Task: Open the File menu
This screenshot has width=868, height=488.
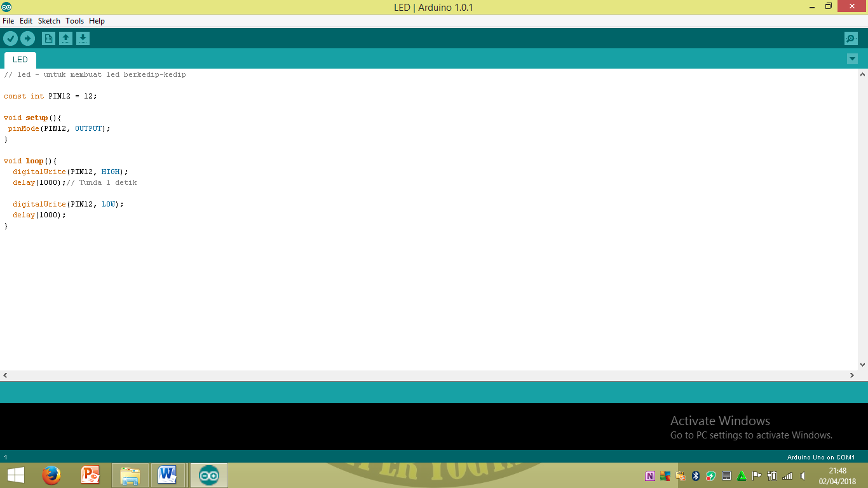Action: [8, 21]
